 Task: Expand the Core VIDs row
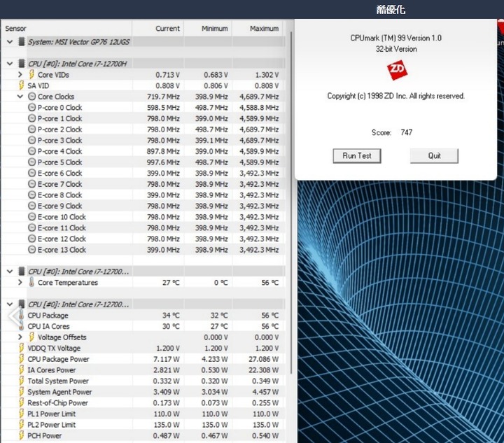(x=20, y=74)
